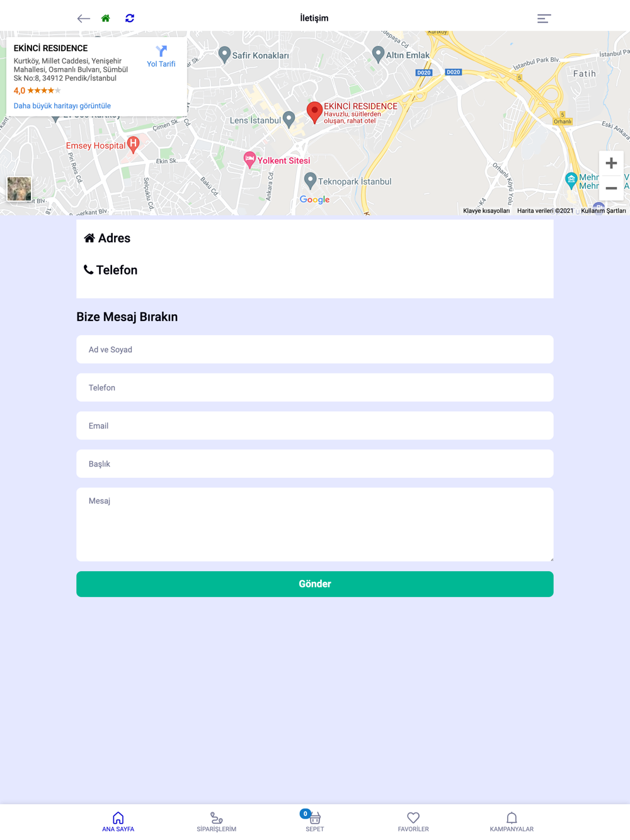Click the İletişim page title
Viewport: 630px width, 840px height.
click(314, 18)
